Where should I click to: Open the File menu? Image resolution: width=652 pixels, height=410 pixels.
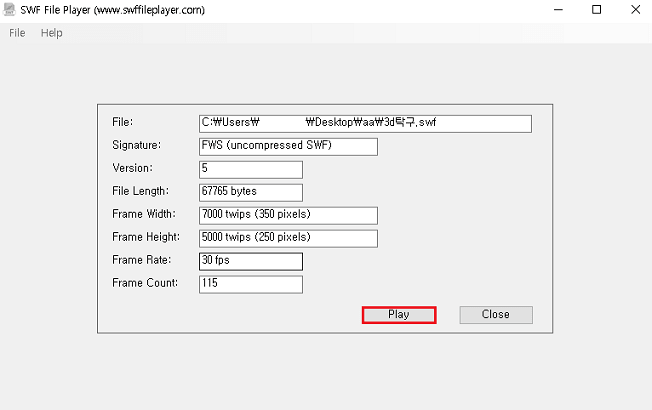pos(17,33)
